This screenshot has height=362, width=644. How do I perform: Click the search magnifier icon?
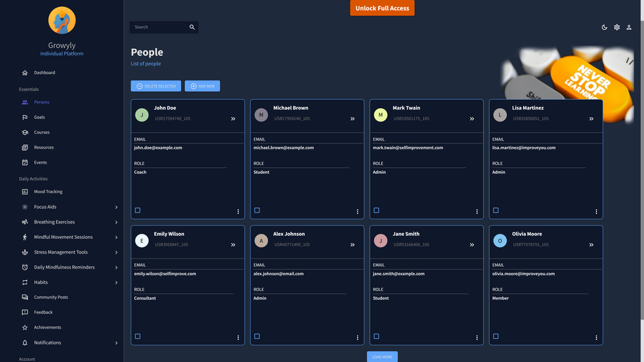coord(192,27)
